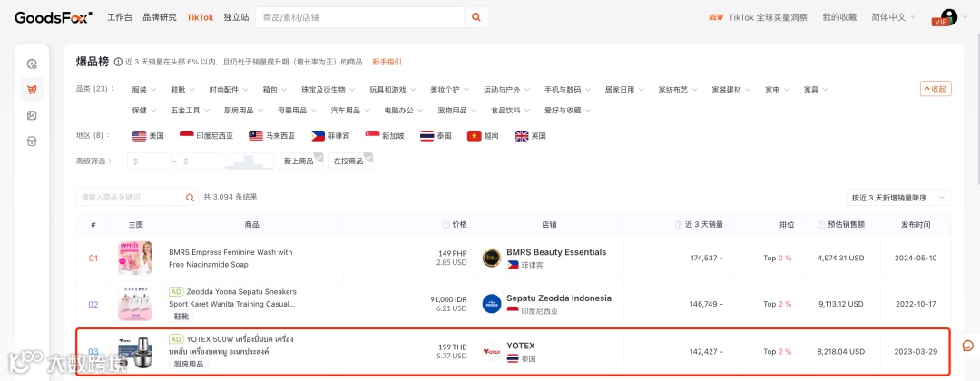Open 我的收藏 in top navigation
The height and width of the screenshot is (381, 980).
click(839, 17)
